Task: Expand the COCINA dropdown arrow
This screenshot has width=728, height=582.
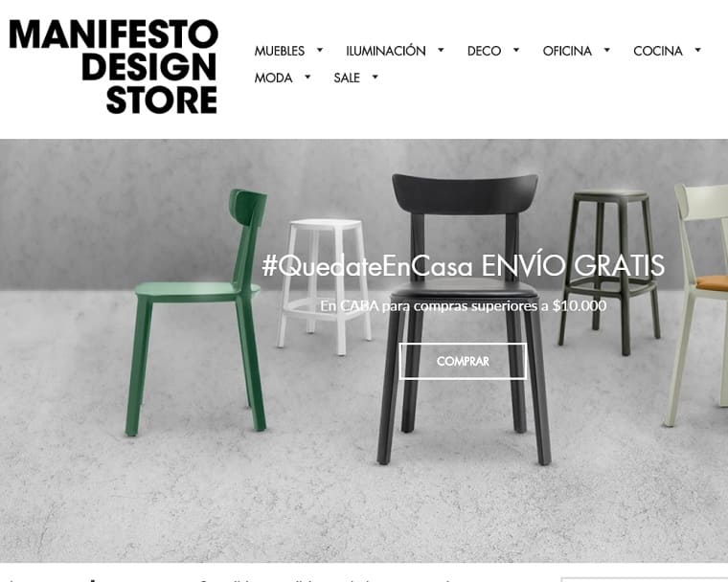Action: point(697,50)
